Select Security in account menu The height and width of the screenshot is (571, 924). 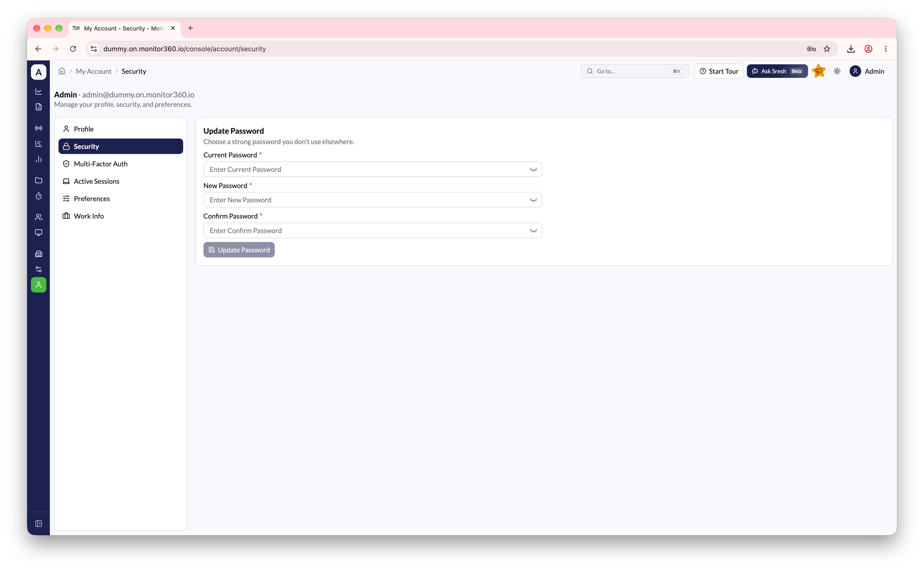121,146
